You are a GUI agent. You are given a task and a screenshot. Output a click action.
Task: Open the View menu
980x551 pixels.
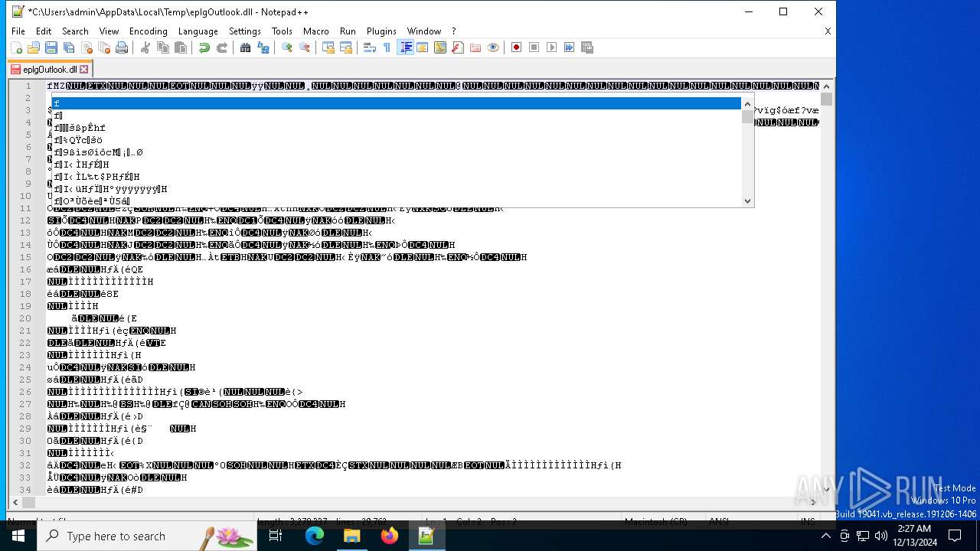(109, 31)
